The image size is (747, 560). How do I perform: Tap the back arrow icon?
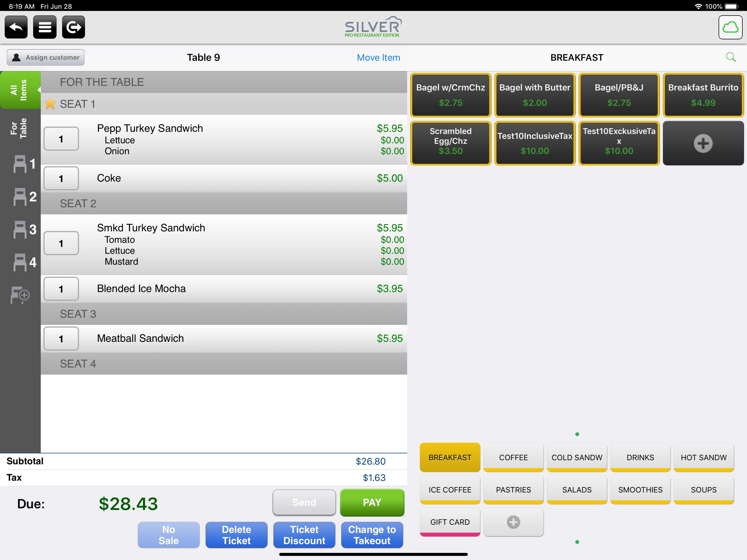[16, 27]
